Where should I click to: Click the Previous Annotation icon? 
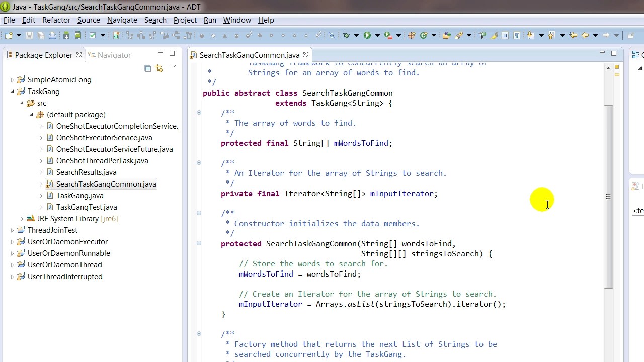coord(551,35)
